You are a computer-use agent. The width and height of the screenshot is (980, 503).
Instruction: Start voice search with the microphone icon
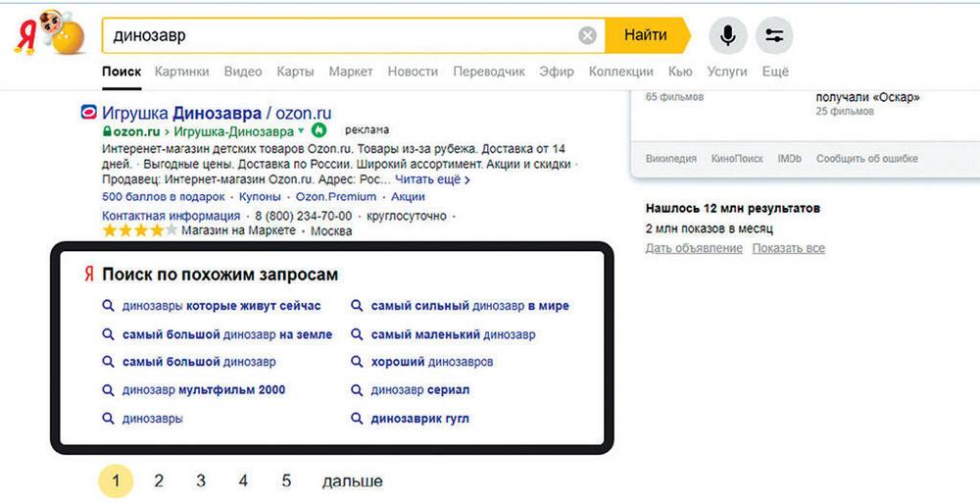[x=727, y=35]
